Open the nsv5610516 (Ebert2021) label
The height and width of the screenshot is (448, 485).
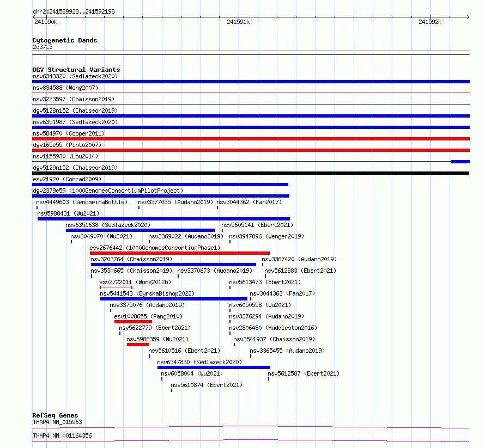(184, 351)
